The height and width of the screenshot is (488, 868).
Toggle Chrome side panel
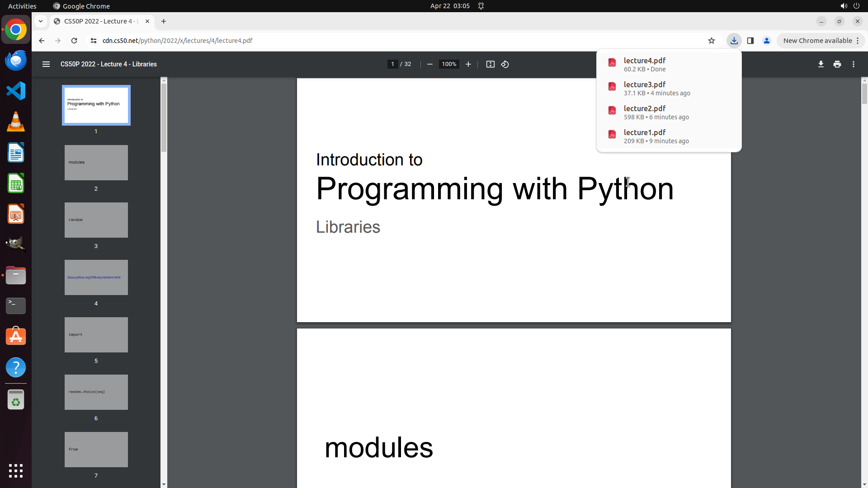point(750,41)
